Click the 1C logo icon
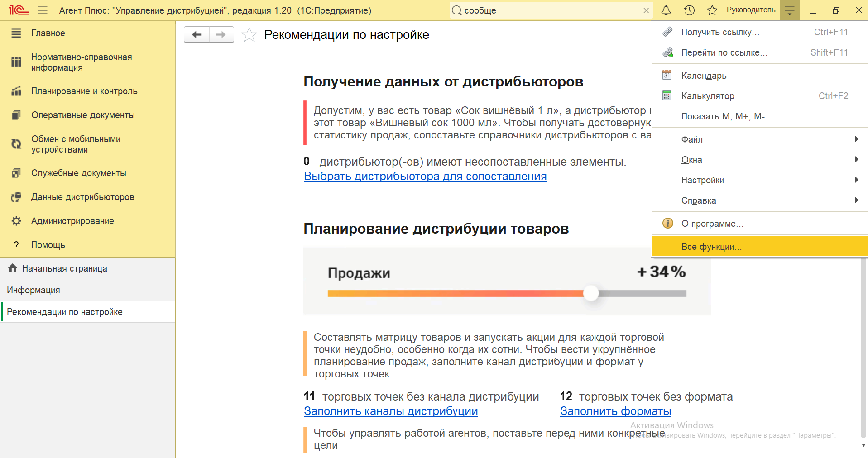This screenshot has width=868, height=458. pos(19,10)
